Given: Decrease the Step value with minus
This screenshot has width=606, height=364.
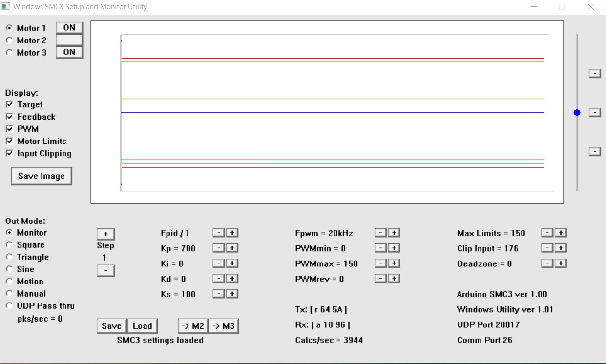Looking at the screenshot, I should pyautogui.click(x=105, y=270).
